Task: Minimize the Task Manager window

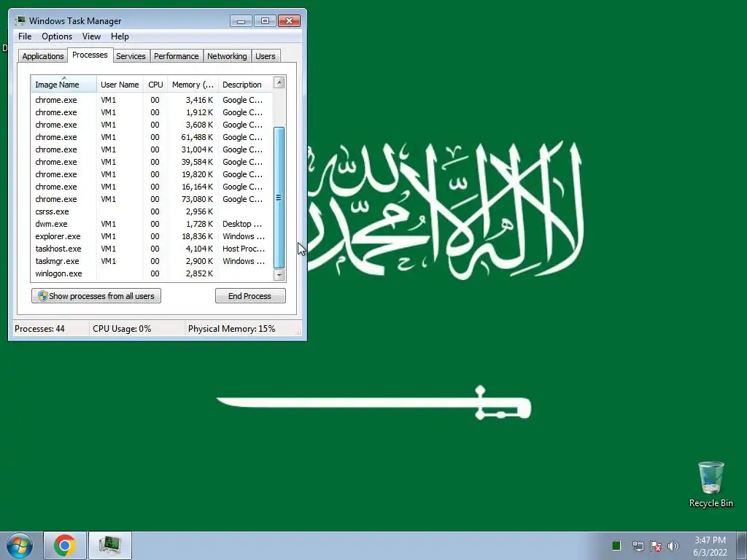Action: (241, 21)
